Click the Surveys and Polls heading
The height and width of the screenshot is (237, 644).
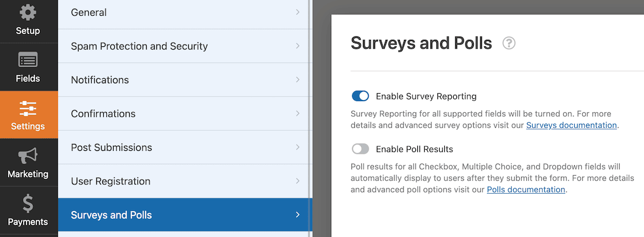(421, 43)
